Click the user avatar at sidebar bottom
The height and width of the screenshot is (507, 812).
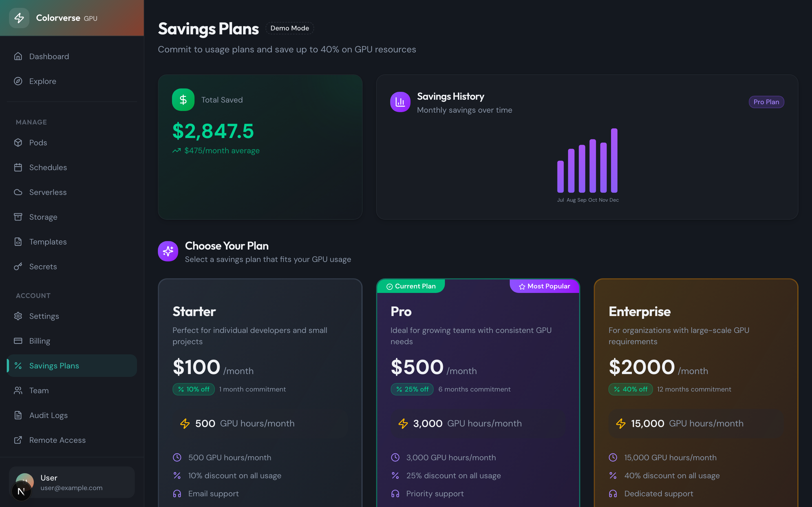(x=25, y=482)
